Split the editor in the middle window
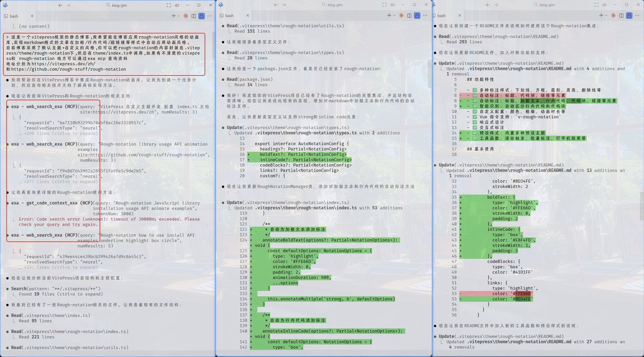The width and height of the screenshot is (644, 357). click(409, 15)
